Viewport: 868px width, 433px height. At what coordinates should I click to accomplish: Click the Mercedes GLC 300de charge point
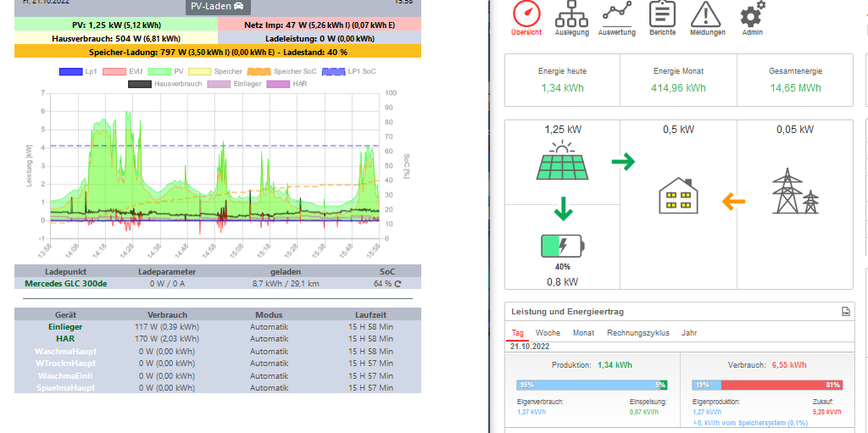point(66,284)
